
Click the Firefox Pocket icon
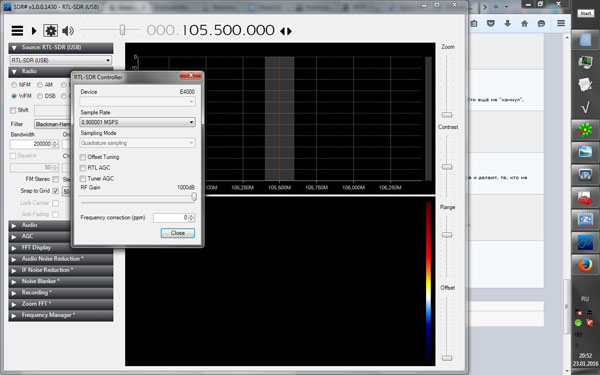point(491,23)
